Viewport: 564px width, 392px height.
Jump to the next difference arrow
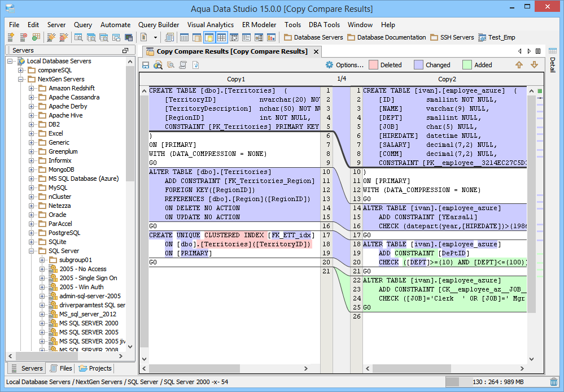(x=534, y=65)
